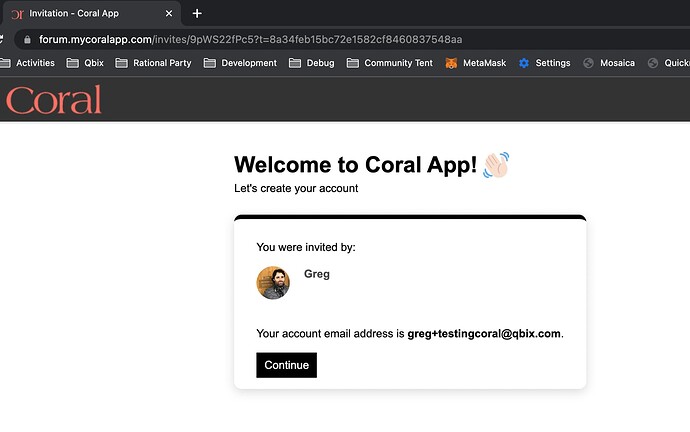
Task: Open the Rational Party bookmark folder
Action: tap(154, 63)
